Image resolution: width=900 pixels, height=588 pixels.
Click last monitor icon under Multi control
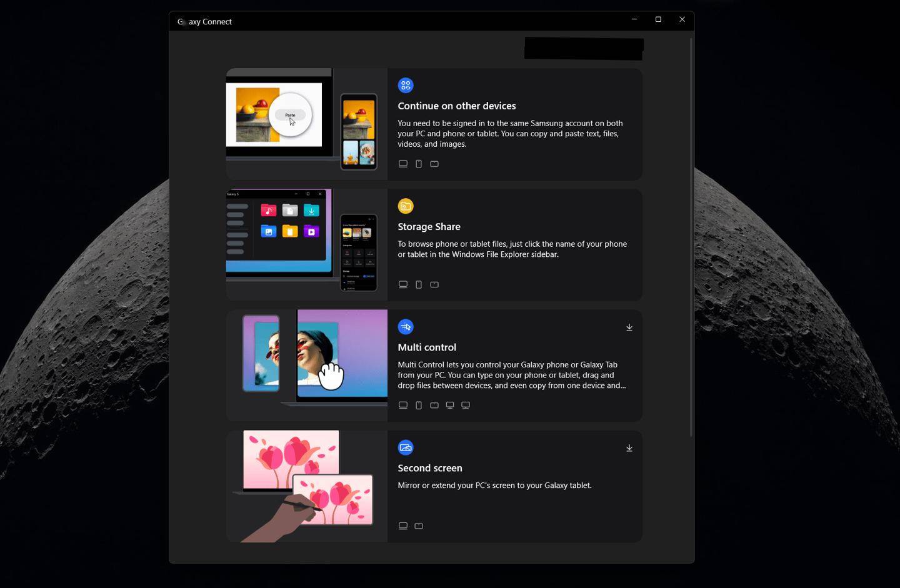pyautogui.click(x=466, y=405)
